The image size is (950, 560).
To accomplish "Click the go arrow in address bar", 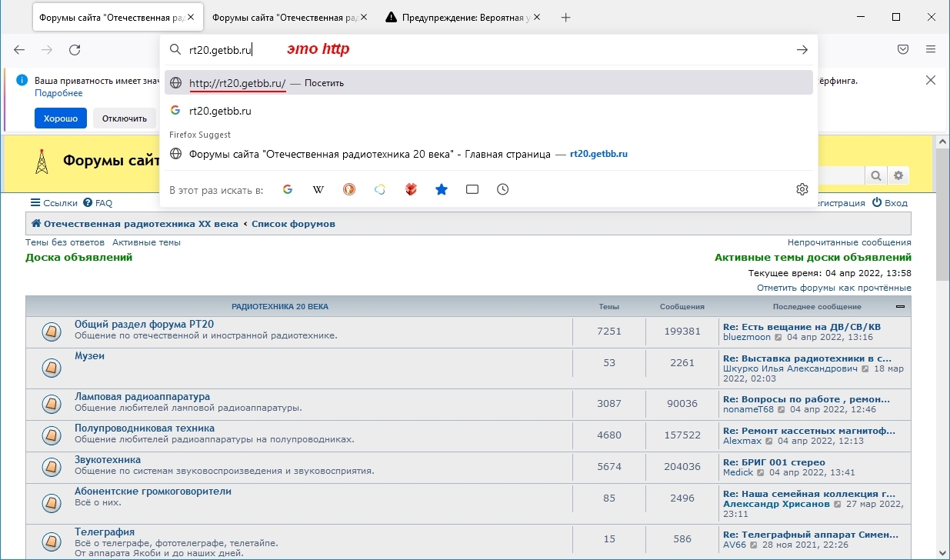I will point(802,50).
